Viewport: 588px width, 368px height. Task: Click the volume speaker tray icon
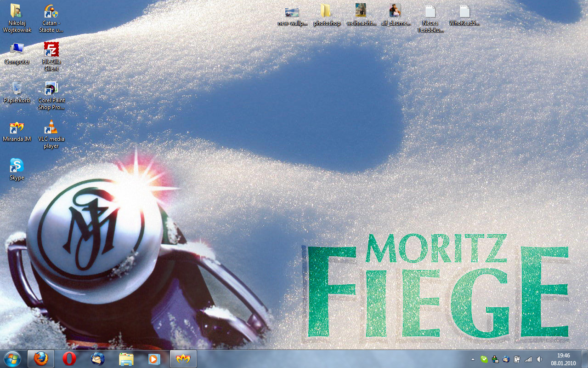pyautogui.click(x=539, y=359)
